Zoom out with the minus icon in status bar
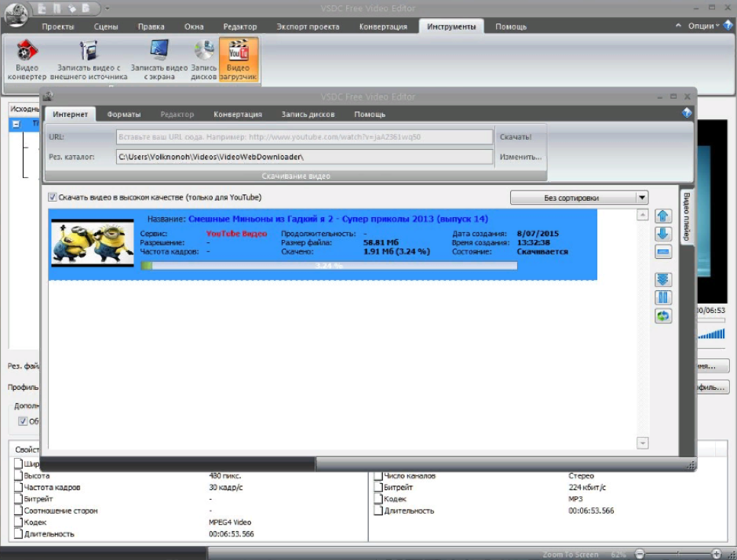Screen dimensions: 737x560 (640, 554)
